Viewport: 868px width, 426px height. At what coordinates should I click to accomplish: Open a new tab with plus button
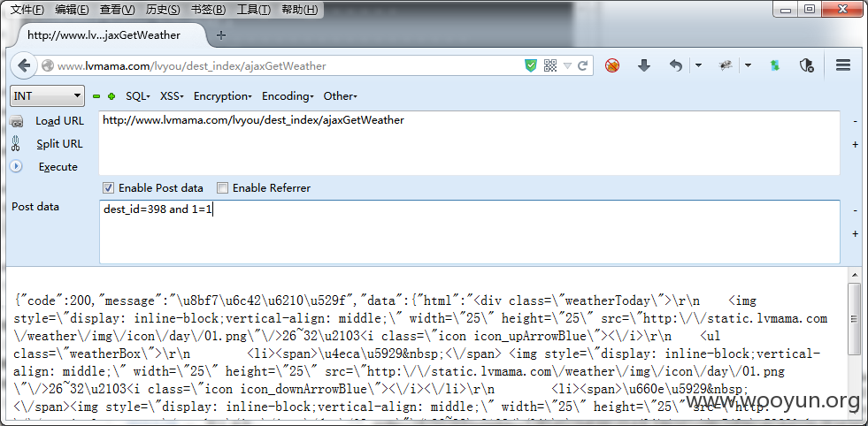pyautogui.click(x=221, y=35)
